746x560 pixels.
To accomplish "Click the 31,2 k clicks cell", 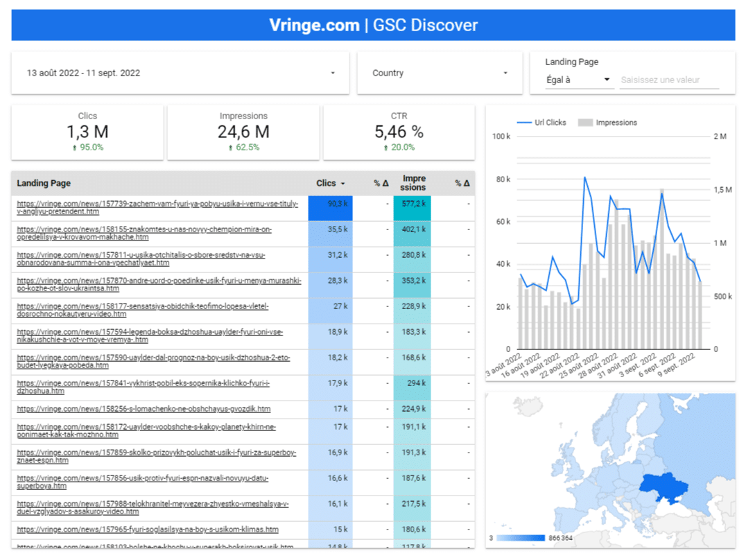I will [x=330, y=259].
